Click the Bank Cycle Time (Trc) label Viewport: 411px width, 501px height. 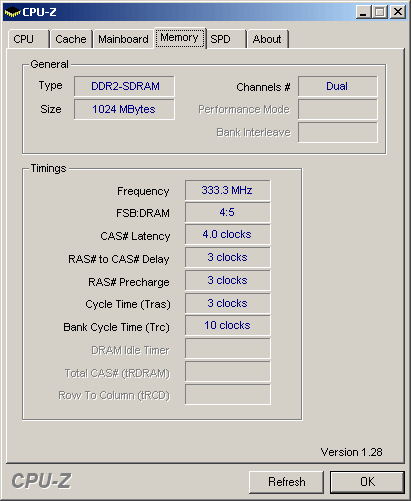point(116,327)
